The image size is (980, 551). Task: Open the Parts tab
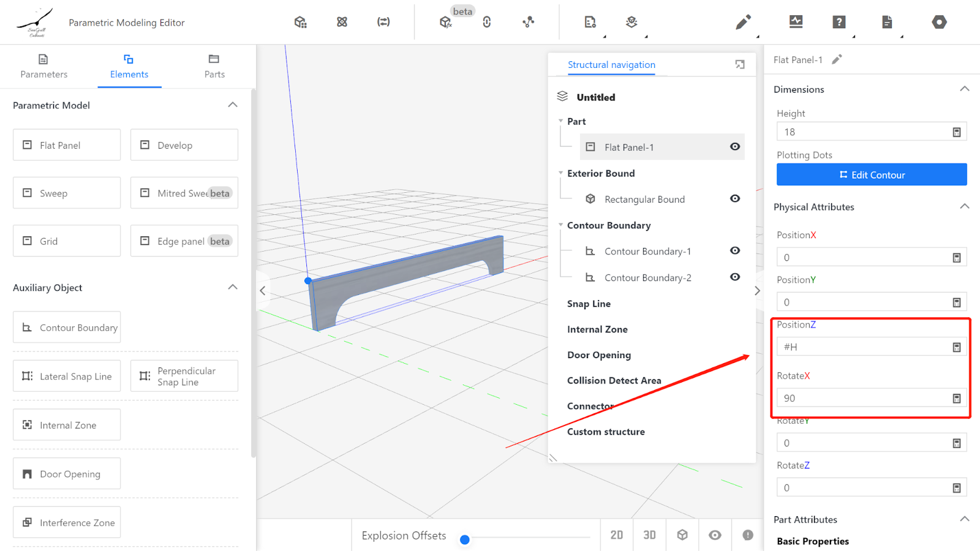click(214, 66)
